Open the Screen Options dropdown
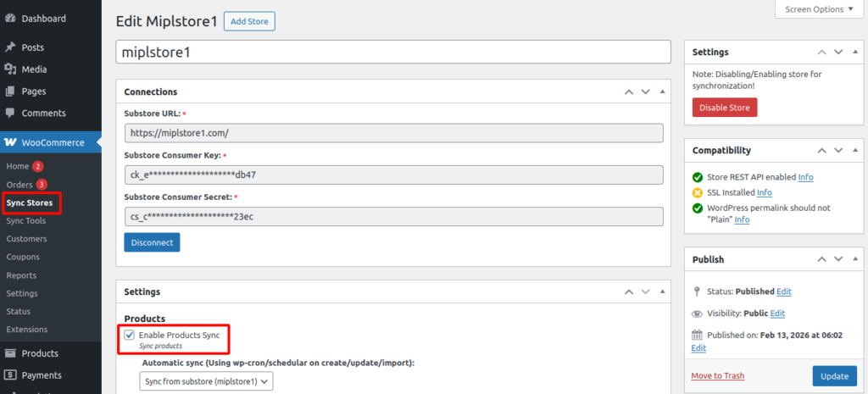This screenshot has width=868, height=394. (814, 9)
